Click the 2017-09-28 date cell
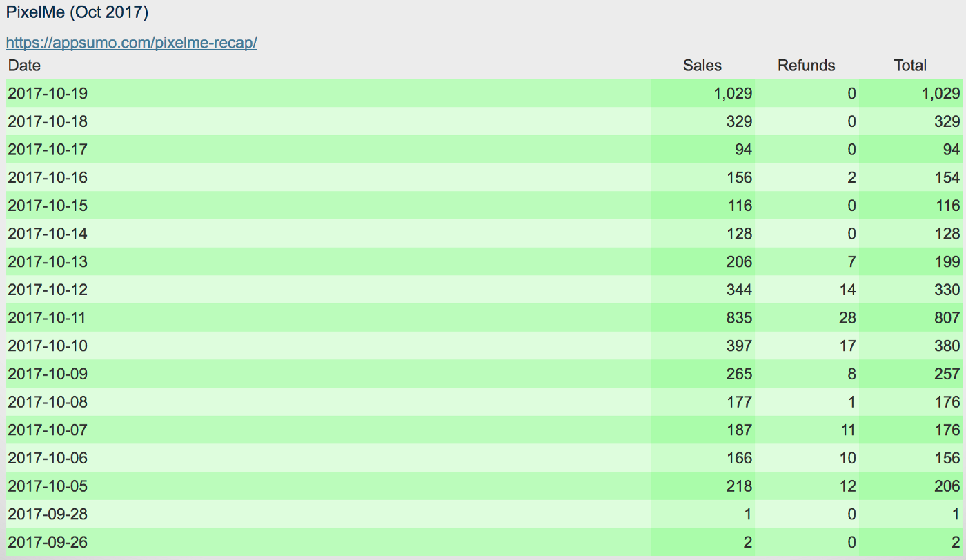 (x=328, y=514)
